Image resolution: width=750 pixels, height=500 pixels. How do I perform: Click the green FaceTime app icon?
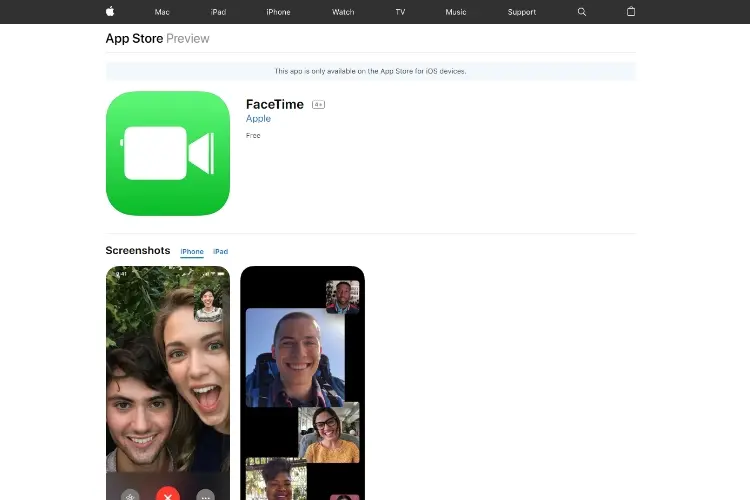[x=168, y=153]
